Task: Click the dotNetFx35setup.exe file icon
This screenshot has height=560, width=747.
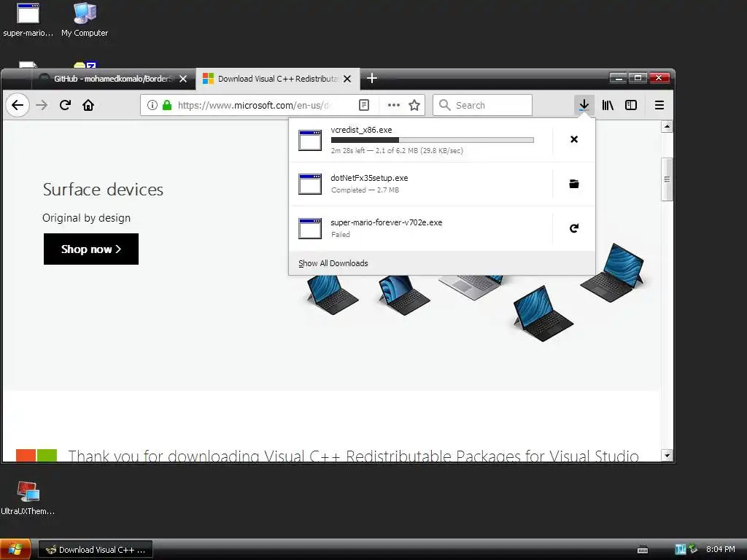Action: pyautogui.click(x=310, y=184)
